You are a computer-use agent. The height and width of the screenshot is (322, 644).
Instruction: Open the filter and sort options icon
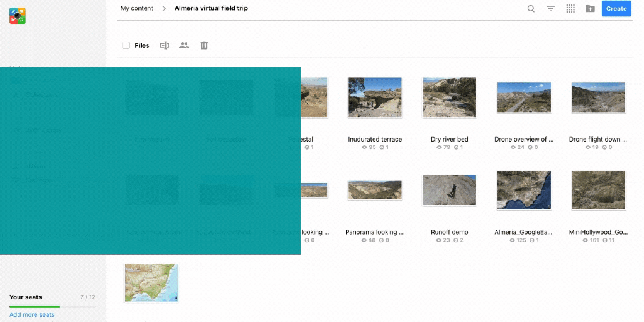pyautogui.click(x=551, y=9)
